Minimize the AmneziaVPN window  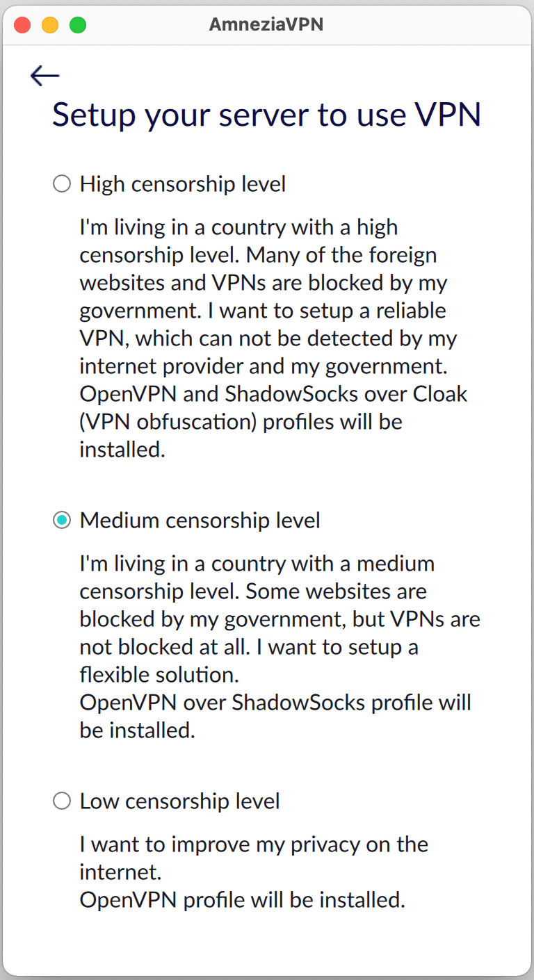pos(50,24)
